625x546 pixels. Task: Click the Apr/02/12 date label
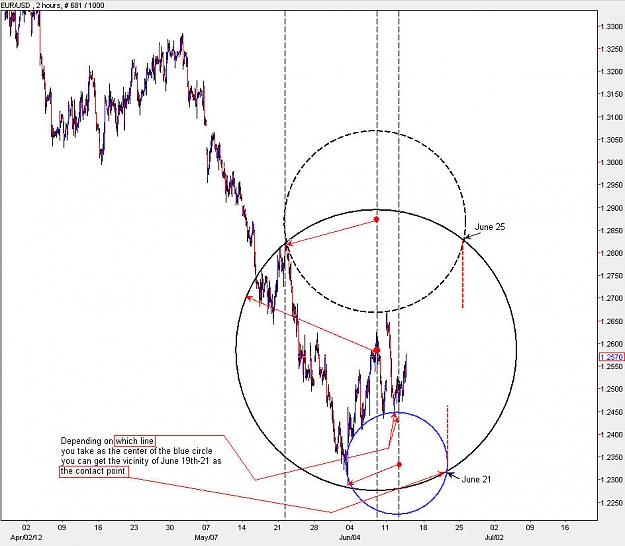[26, 538]
